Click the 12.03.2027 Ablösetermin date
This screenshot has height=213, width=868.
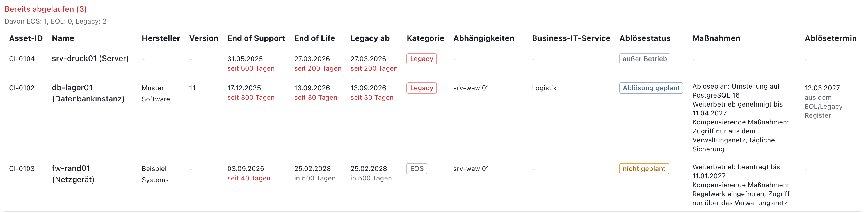click(x=822, y=88)
